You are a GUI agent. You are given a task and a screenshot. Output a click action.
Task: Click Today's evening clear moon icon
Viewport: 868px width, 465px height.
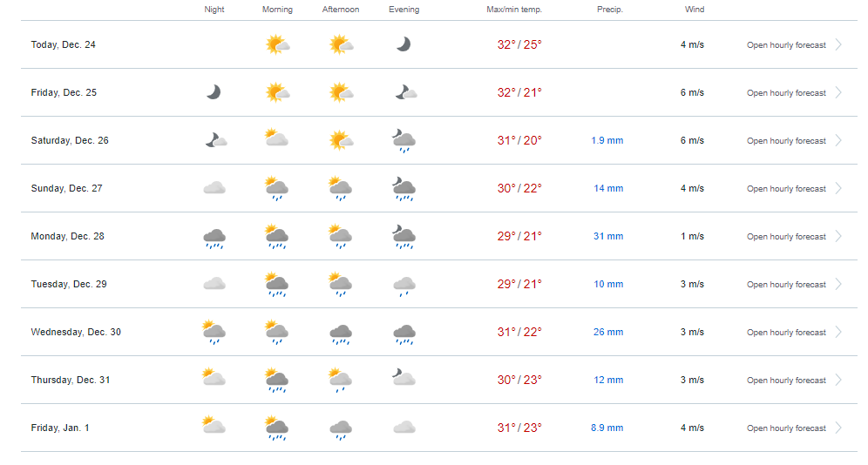click(x=403, y=44)
